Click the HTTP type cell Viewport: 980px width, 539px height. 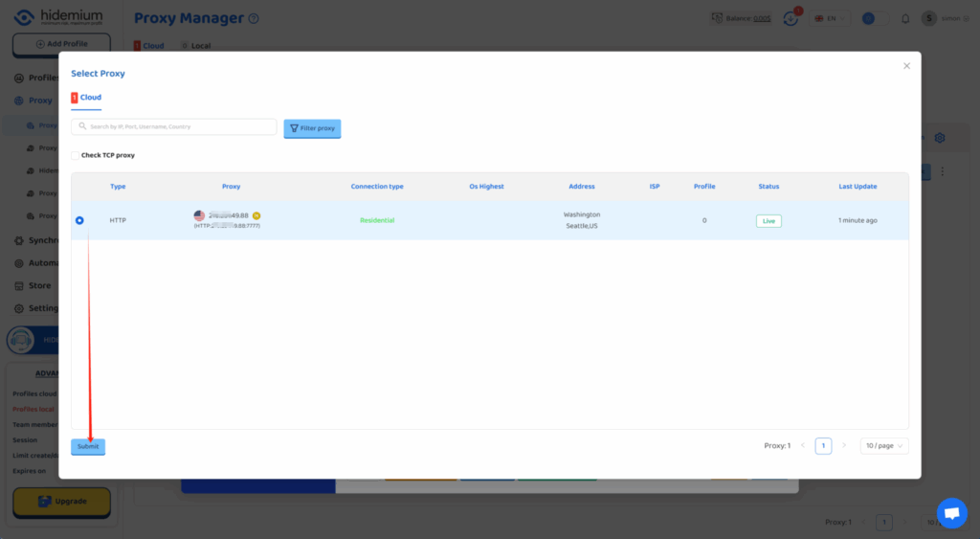click(118, 220)
